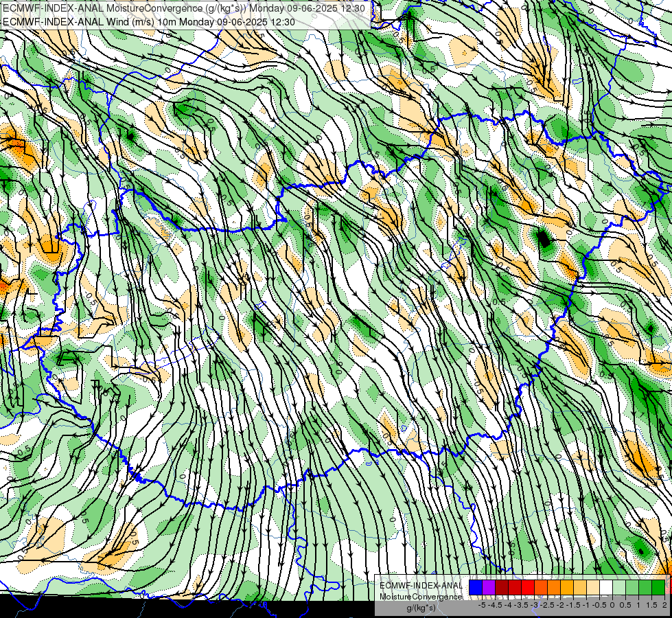
Task: Click the darkest green legend swatch
Action: 658,587
